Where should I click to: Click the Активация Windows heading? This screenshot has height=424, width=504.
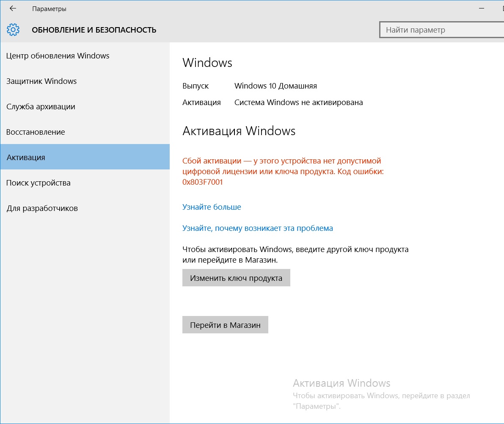pyautogui.click(x=239, y=131)
